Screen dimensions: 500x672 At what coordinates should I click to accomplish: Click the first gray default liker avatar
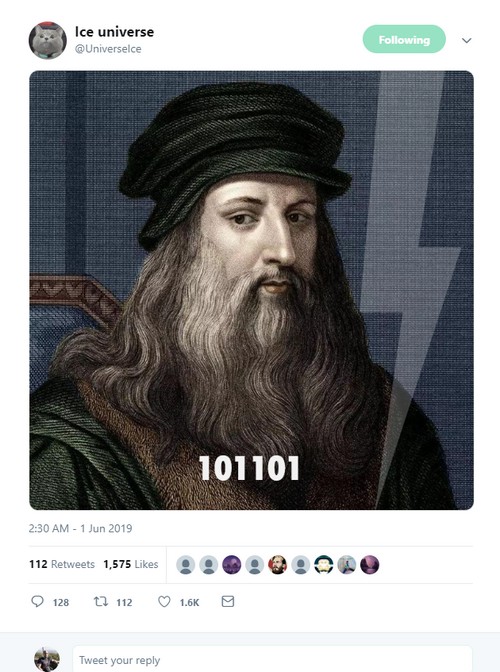click(x=186, y=564)
